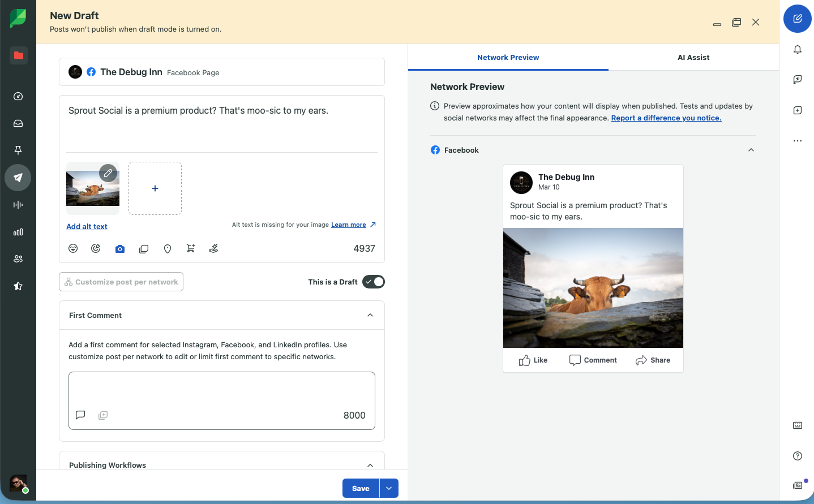Open the Listening waveform icon in sidebar
The width and height of the screenshot is (814, 504).
point(18,205)
